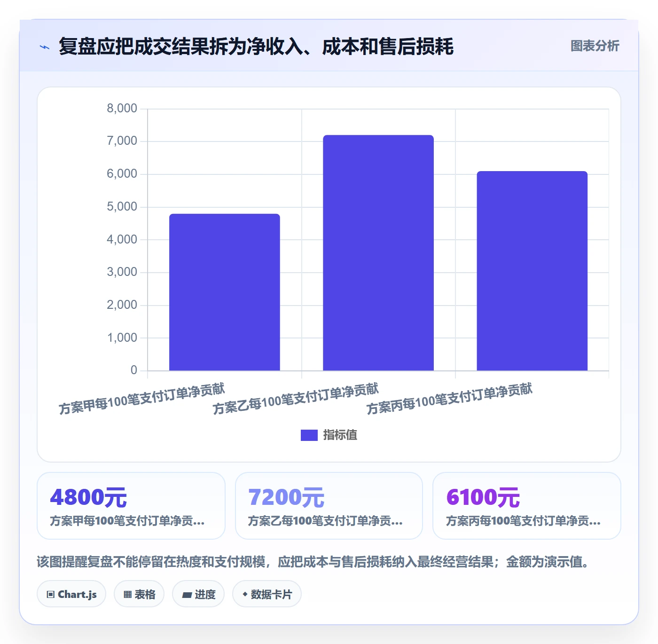Click the 方案丙 bar in the chart

point(532,271)
